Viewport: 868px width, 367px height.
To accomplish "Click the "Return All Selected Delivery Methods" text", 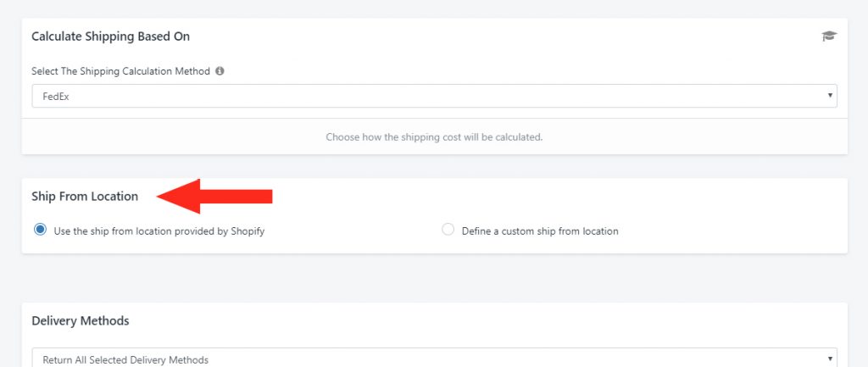I will tap(125, 360).
